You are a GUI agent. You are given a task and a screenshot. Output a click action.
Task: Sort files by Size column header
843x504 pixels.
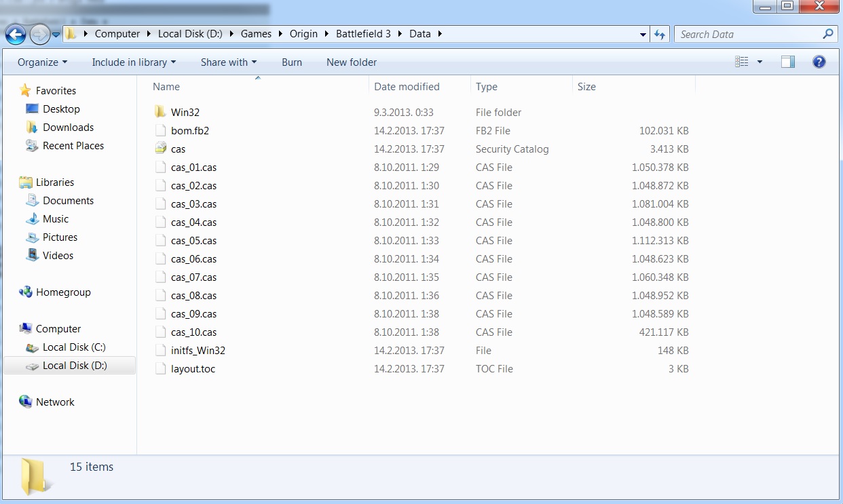(586, 87)
